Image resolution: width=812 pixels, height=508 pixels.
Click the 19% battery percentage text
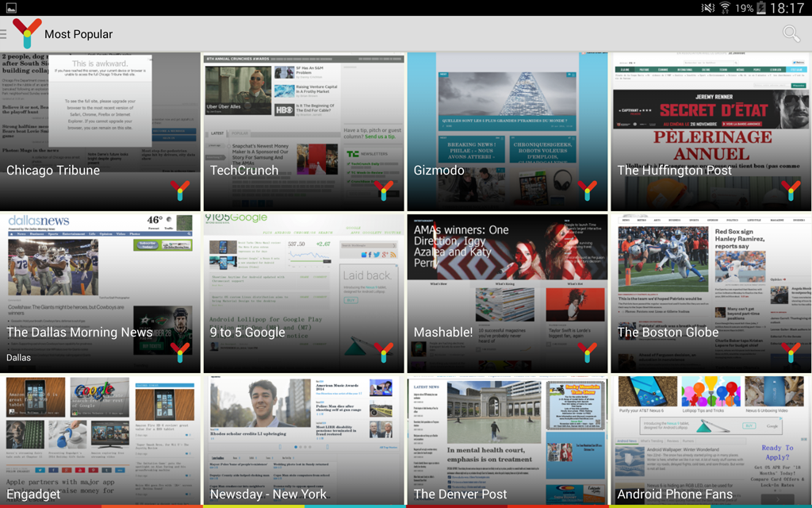coord(744,8)
